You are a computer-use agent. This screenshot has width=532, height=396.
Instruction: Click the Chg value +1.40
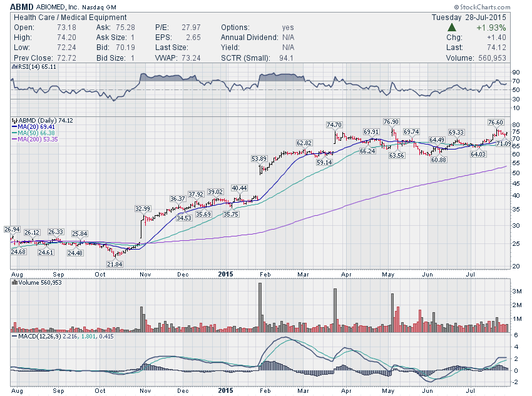[x=496, y=38]
